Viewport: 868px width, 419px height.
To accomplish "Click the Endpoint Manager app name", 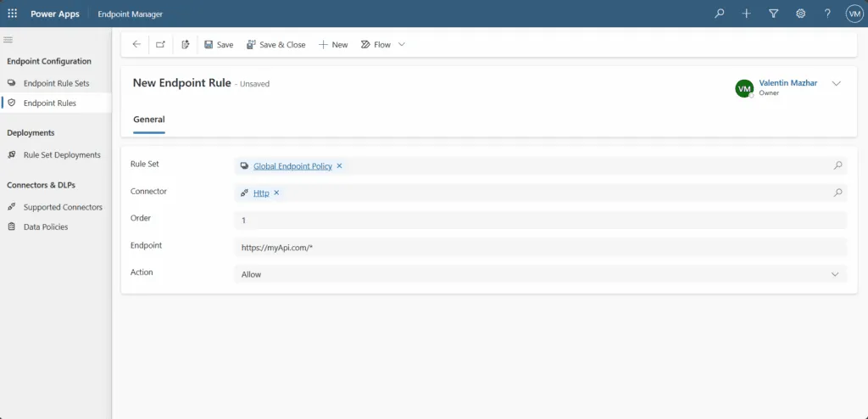I will [130, 14].
